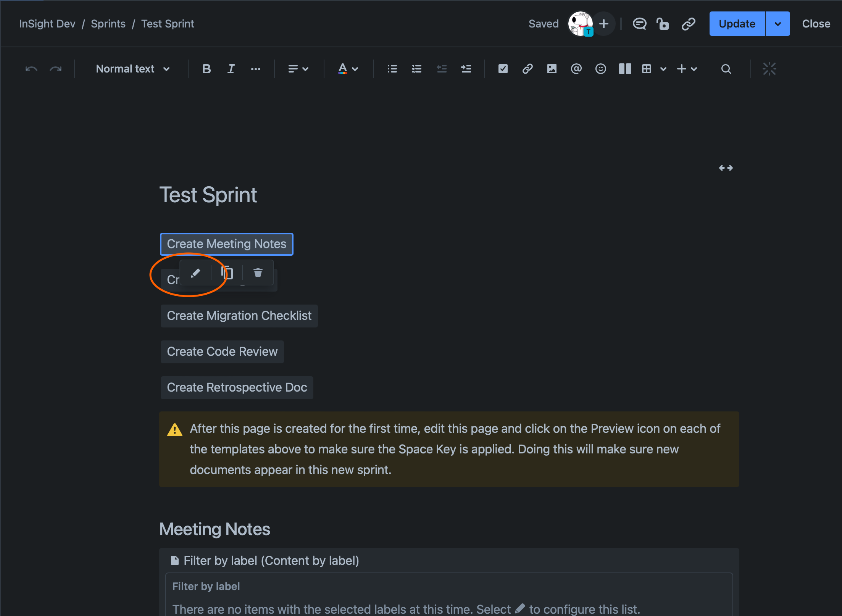842x616 pixels.
Task: Open inline comments panel
Action: tap(639, 24)
